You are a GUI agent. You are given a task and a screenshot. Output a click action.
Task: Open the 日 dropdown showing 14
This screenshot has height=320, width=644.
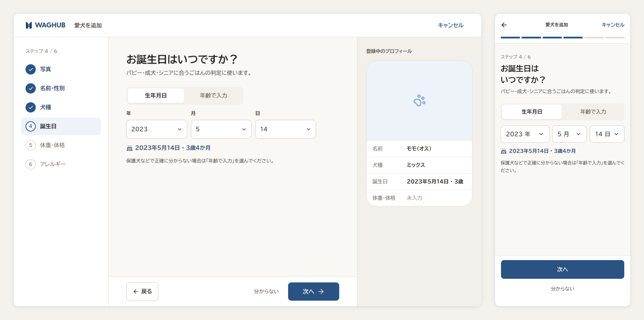[286, 129]
